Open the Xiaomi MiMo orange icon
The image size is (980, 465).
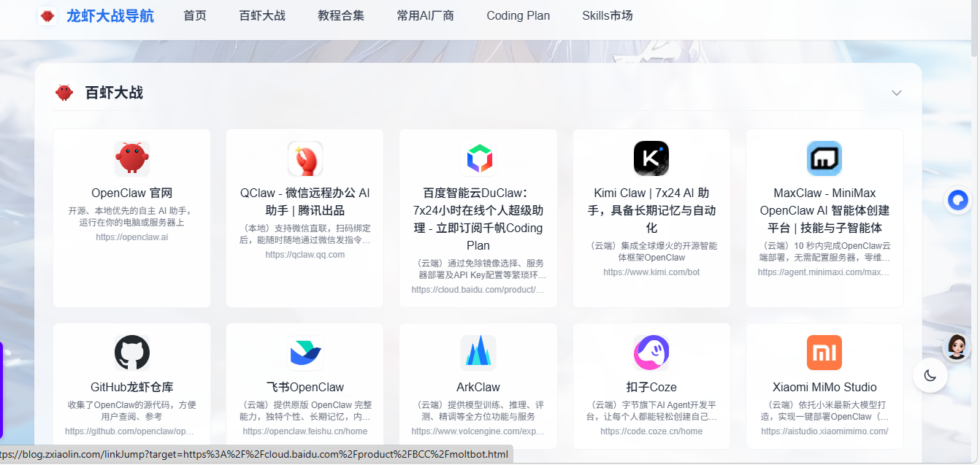824,353
